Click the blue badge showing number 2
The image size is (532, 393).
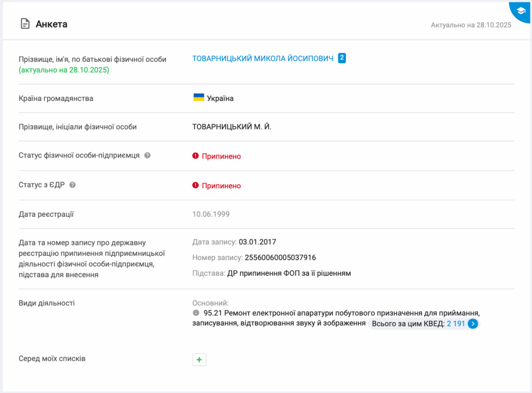(x=342, y=58)
